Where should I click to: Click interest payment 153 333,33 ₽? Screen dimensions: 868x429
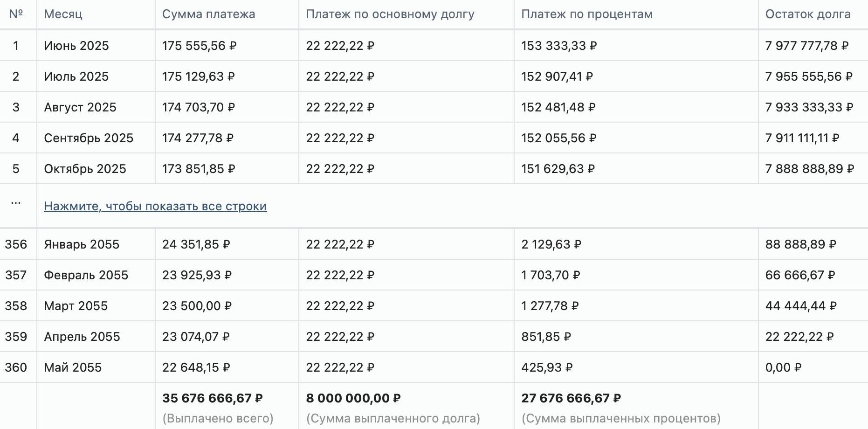click(x=559, y=46)
